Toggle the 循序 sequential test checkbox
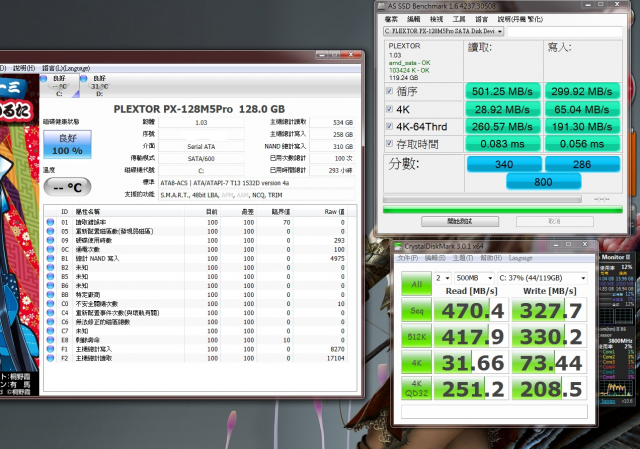The image size is (640, 449). [389, 91]
